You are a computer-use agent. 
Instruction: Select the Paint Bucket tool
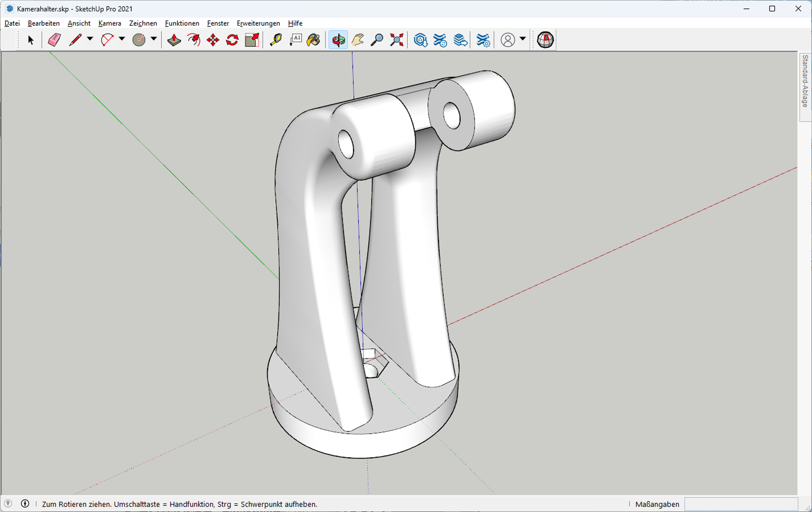(313, 40)
